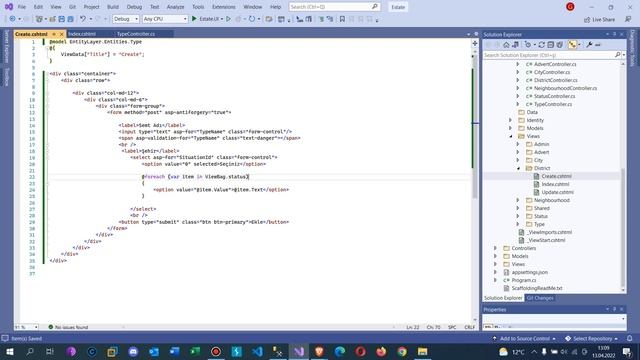The width and height of the screenshot is (640, 360).
Task: Click the Save All toolbar icon
Action: [70, 19]
